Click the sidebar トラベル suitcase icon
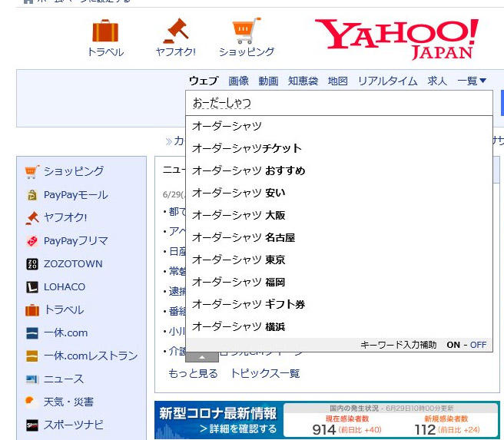The width and height of the screenshot is (504, 440). tap(32, 310)
